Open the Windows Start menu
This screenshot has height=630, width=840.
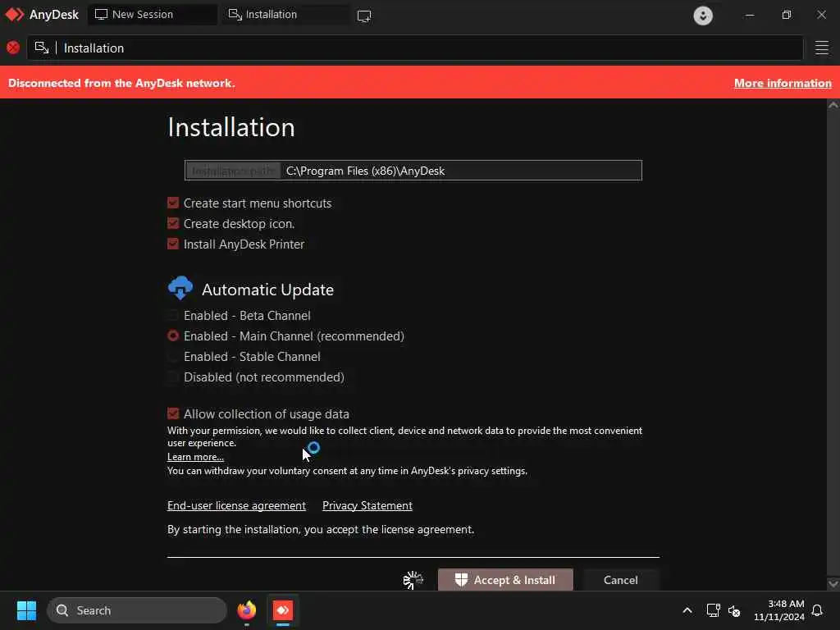pyautogui.click(x=26, y=610)
